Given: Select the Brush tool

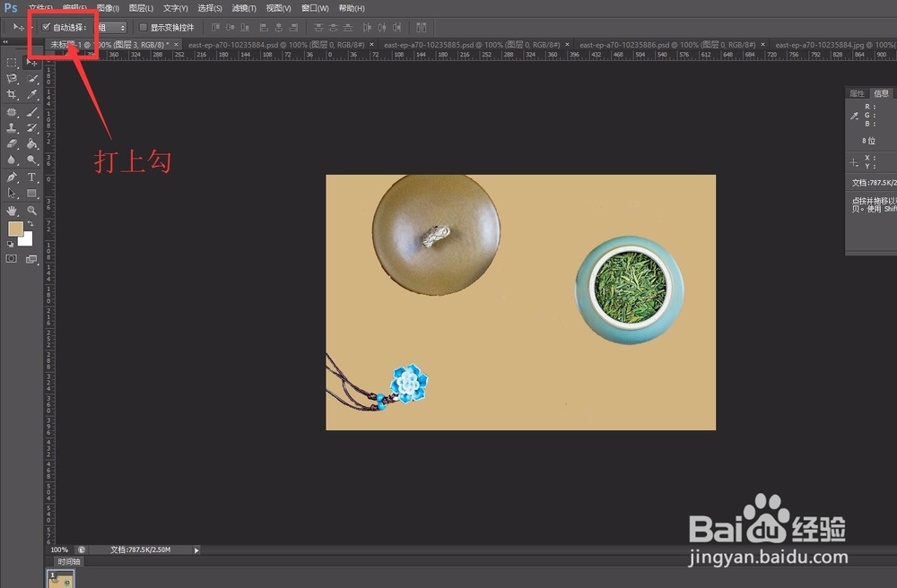Looking at the screenshot, I should click(31, 113).
